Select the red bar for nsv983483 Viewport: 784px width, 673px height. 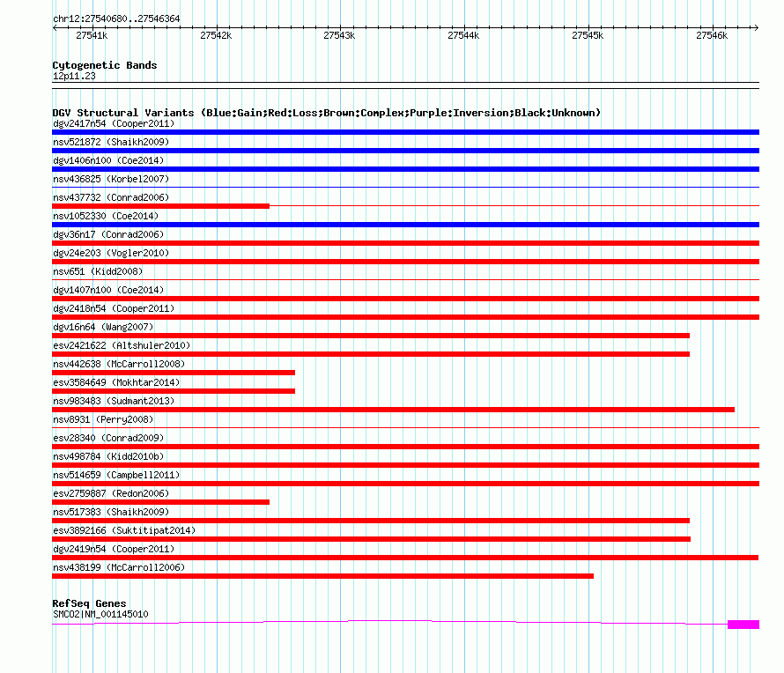point(394,410)
